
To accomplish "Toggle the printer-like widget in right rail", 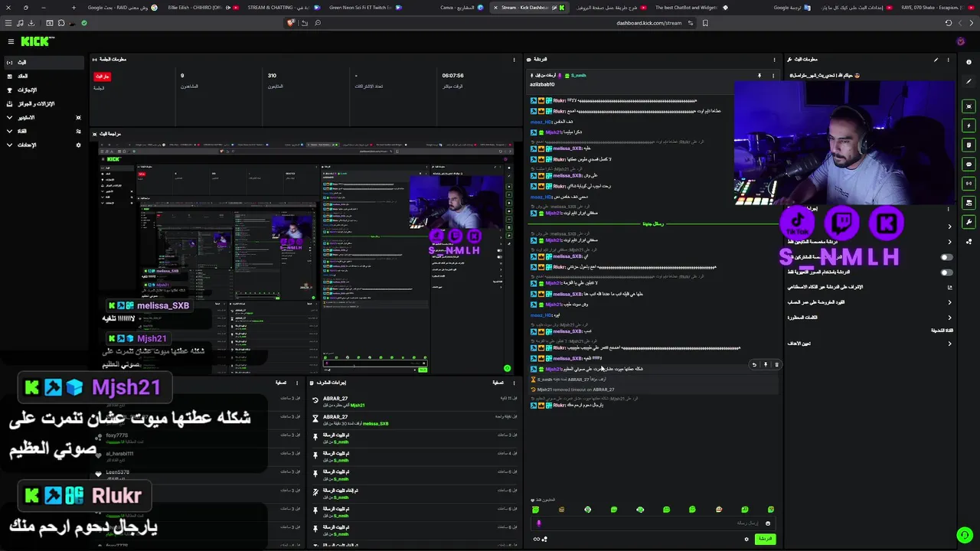I will pyautogui.click(x=969, y=203).
